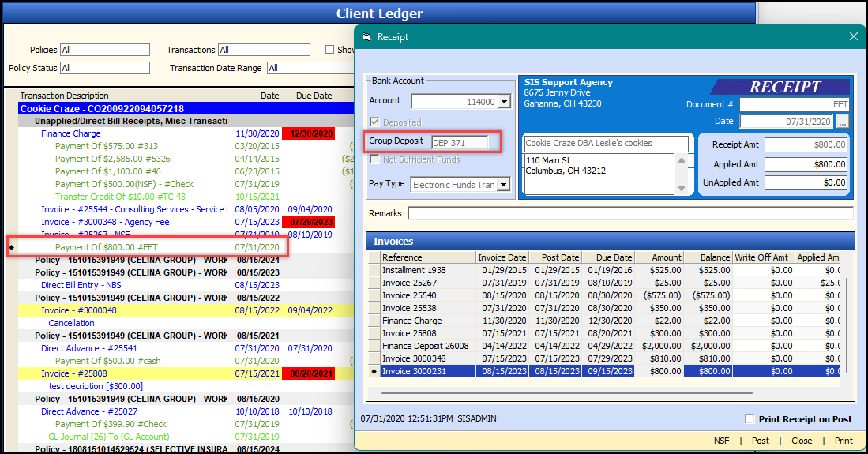Click the Balance column header
The height and width of the screenshot is (454, 868).
pyautogui.click(x=708, y=257)
